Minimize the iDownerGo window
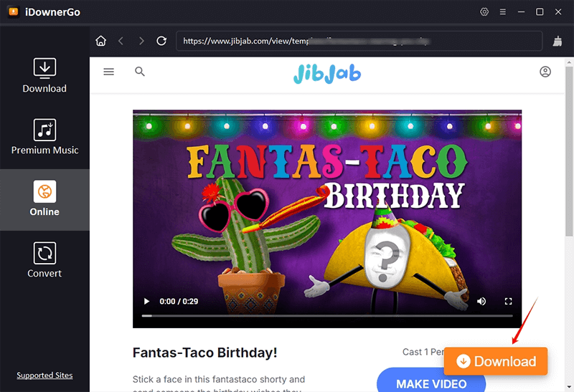The height and width of the screenshot is (392, 574). [x=521, y=11]
